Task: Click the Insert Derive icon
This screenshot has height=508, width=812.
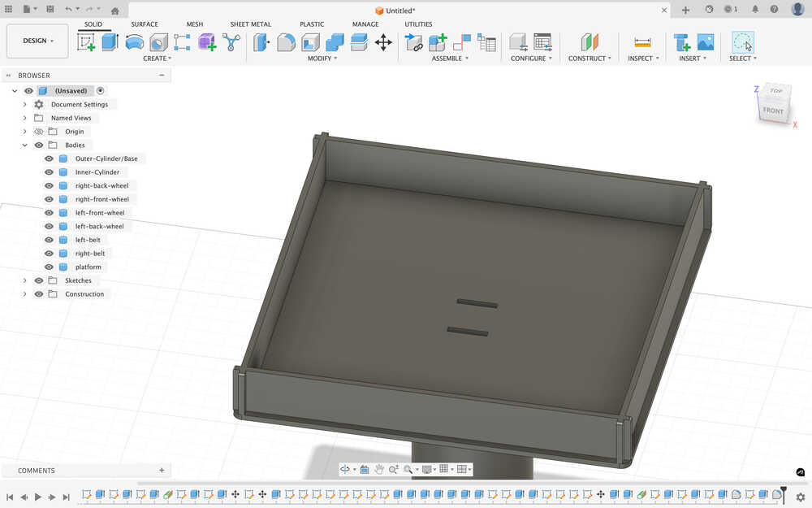Action: [681, 42]
